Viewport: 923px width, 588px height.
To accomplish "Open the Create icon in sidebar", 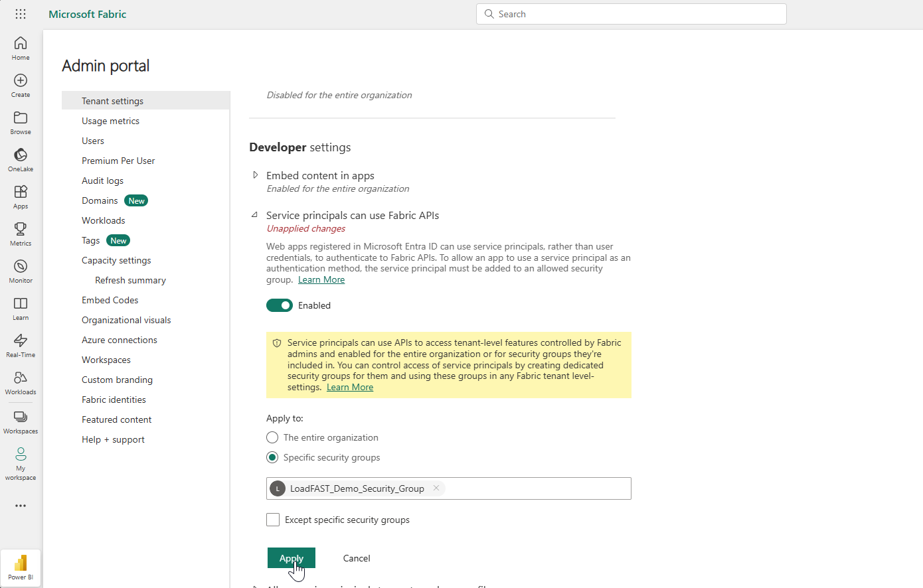I will tap(21, 85).
